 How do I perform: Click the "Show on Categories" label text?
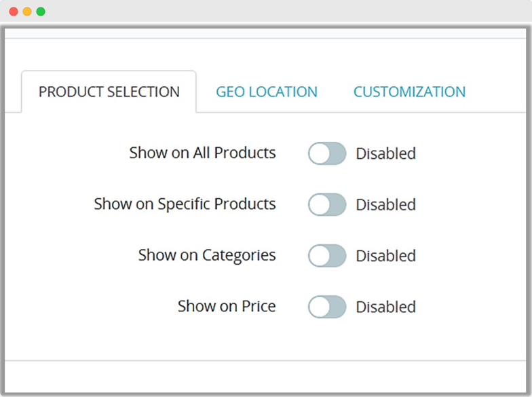(x=207, y=256)
